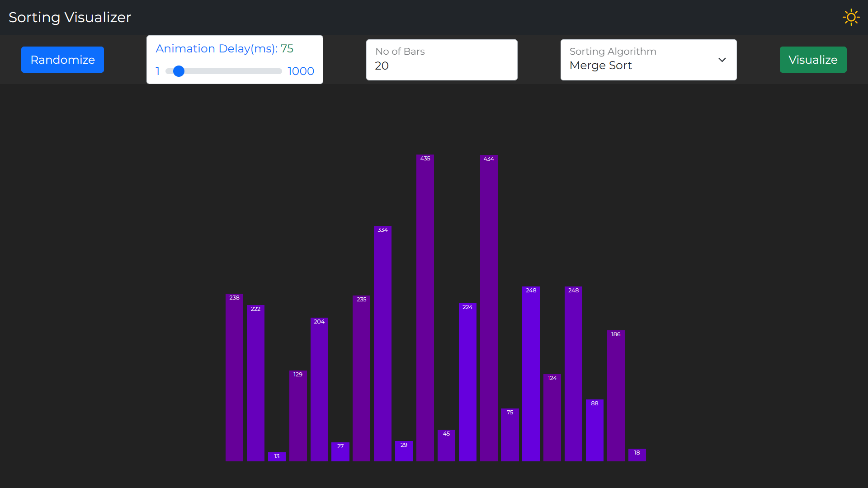
Task: Select the bar labeled 224
Action: click(467, 382)
